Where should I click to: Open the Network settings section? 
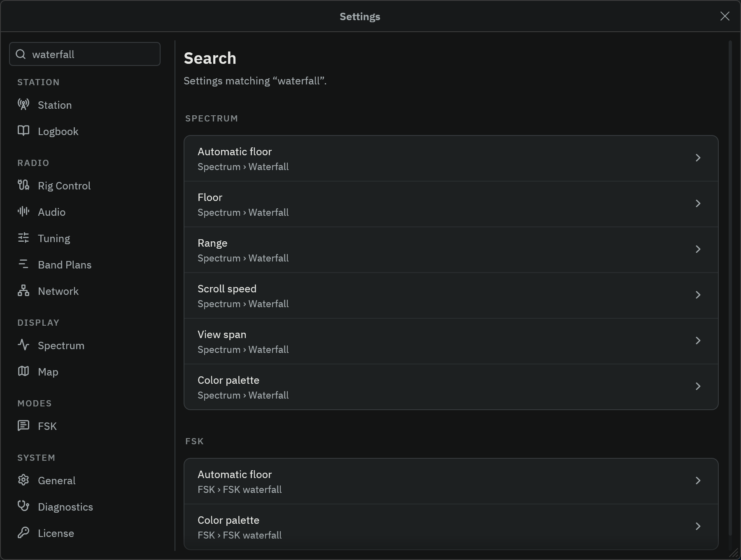click(x=85, y=291)
